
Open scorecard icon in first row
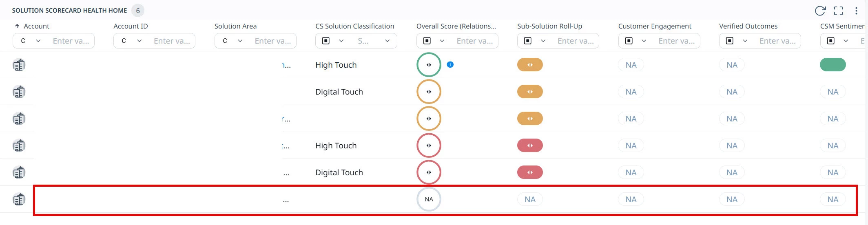[x=19, y=65]
